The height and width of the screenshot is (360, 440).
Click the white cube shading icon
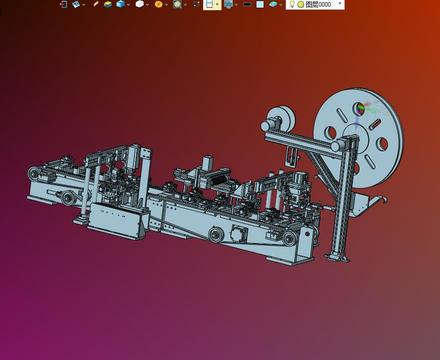point(140,4)
